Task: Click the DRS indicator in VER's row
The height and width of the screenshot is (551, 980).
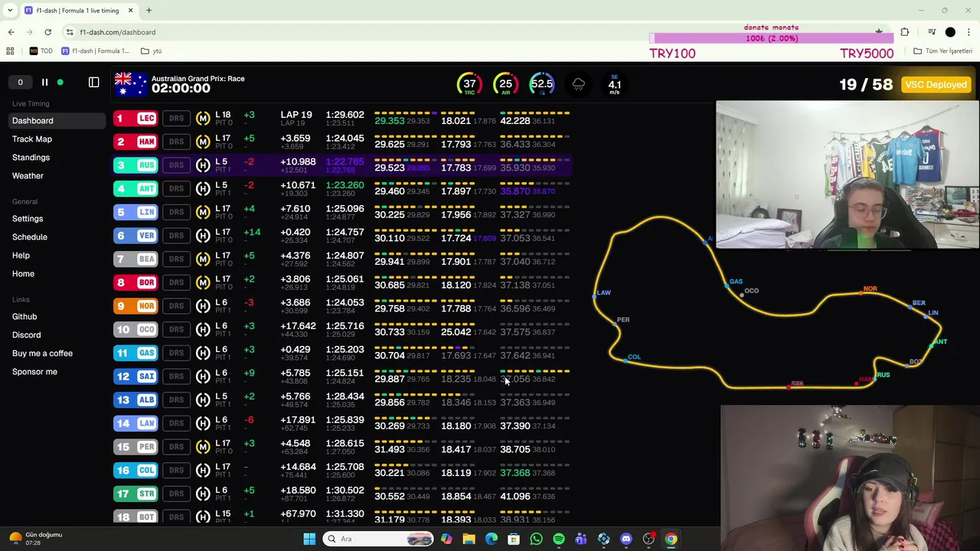Action: coord(176,235)
